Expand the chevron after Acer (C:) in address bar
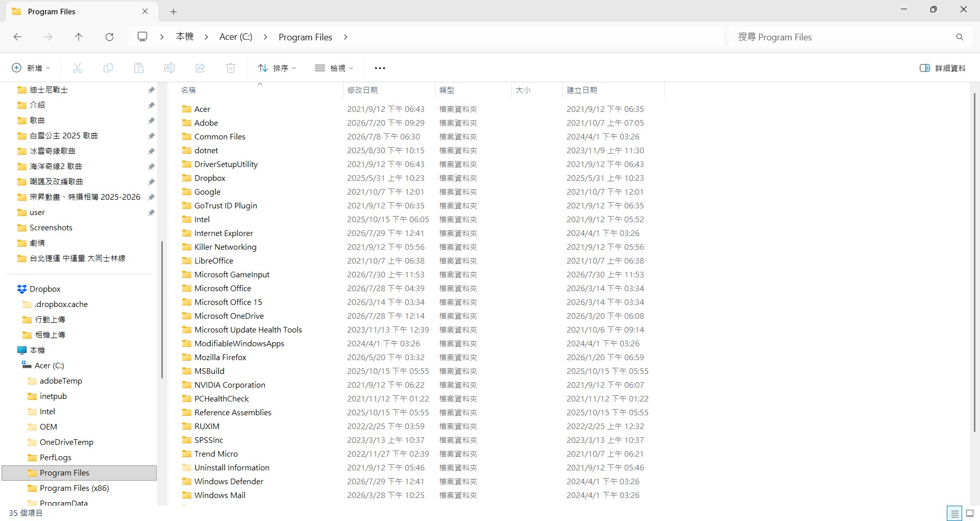 click(265, 37)
